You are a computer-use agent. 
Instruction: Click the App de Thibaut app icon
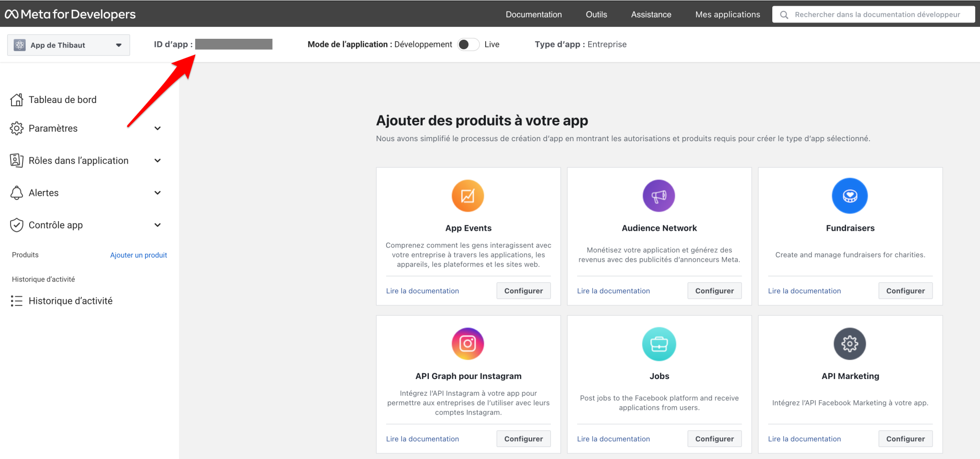pos(20,45)
